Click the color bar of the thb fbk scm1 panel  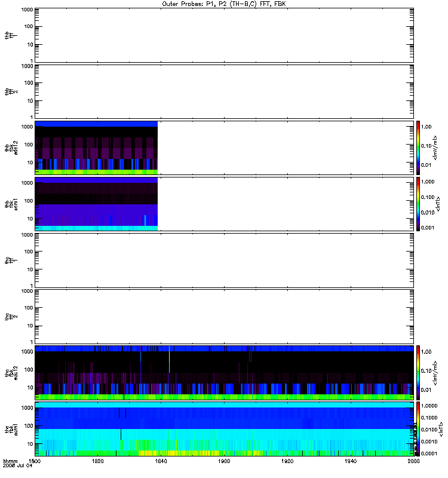418,204
